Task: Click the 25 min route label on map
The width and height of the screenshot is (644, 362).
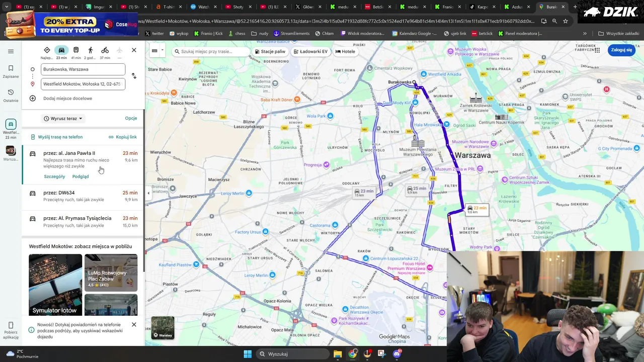Action: point(417,190)
